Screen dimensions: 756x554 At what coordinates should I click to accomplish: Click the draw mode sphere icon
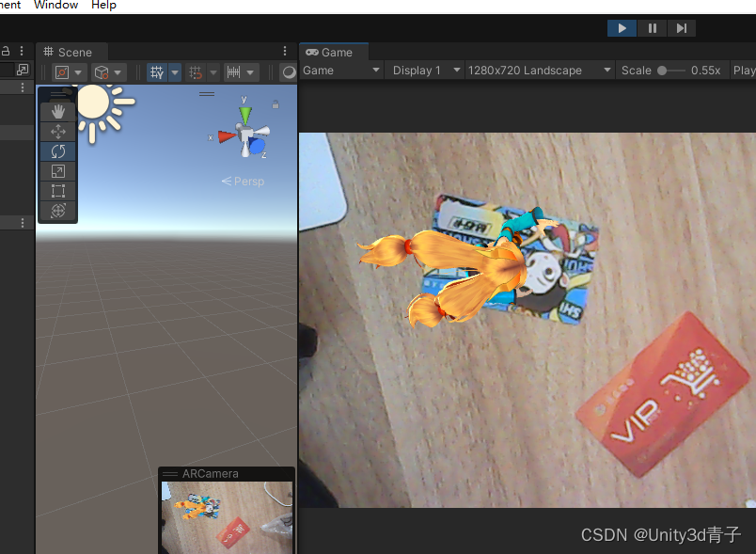tap(289, 72)
